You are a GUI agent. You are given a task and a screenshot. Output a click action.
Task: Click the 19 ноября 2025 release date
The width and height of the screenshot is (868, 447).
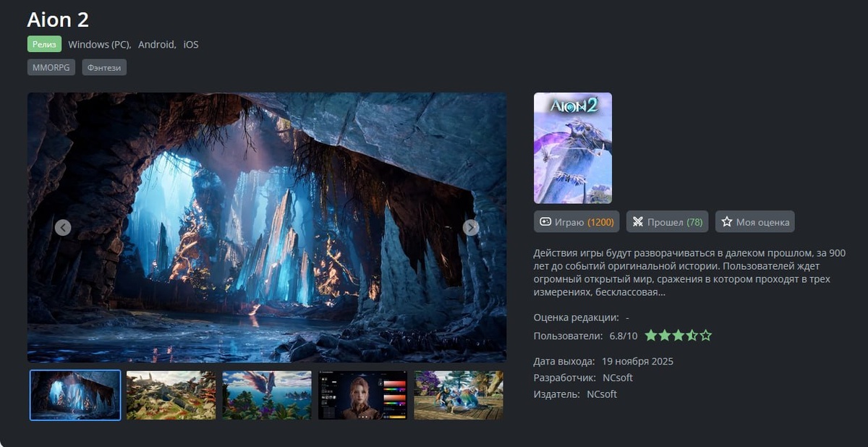coord(637,361)
